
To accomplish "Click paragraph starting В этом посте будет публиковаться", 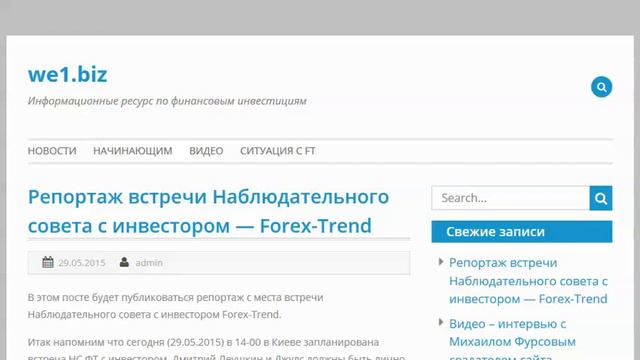I will [176, 306].
